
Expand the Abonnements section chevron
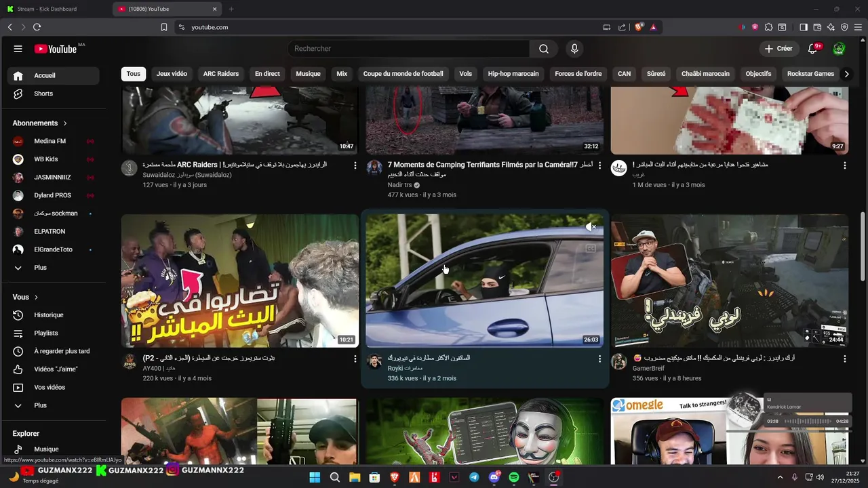click(x=65, y=123)
